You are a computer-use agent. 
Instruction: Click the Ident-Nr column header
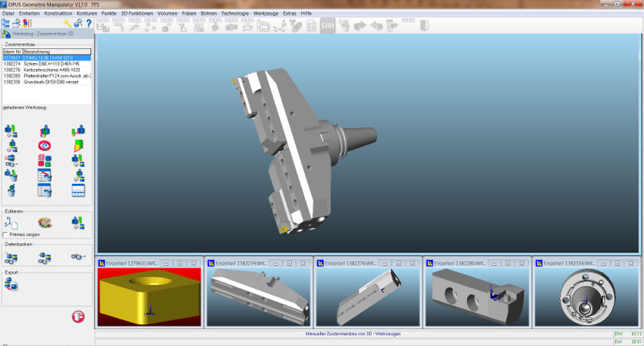pyautogui.click(x=13, y=52)
